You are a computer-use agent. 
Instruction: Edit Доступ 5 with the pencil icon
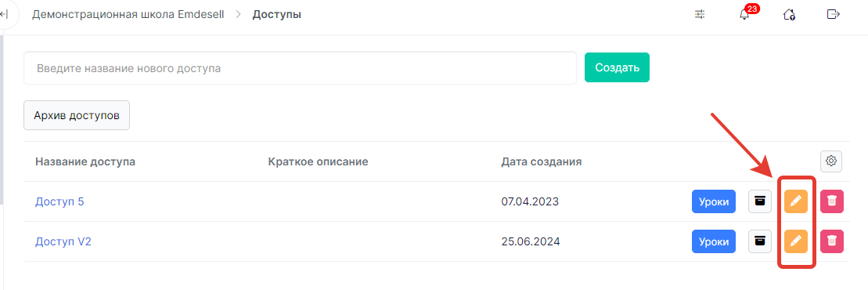coord(795,201)
